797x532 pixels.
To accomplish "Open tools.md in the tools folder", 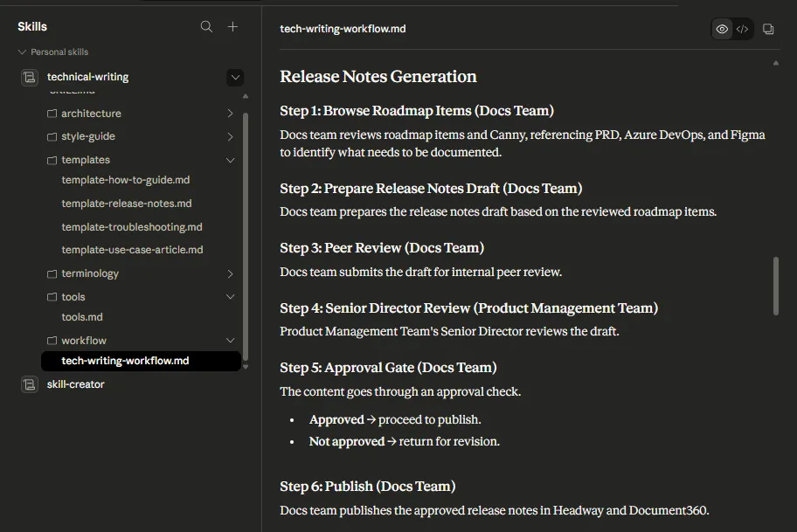I will click(80, 316).
